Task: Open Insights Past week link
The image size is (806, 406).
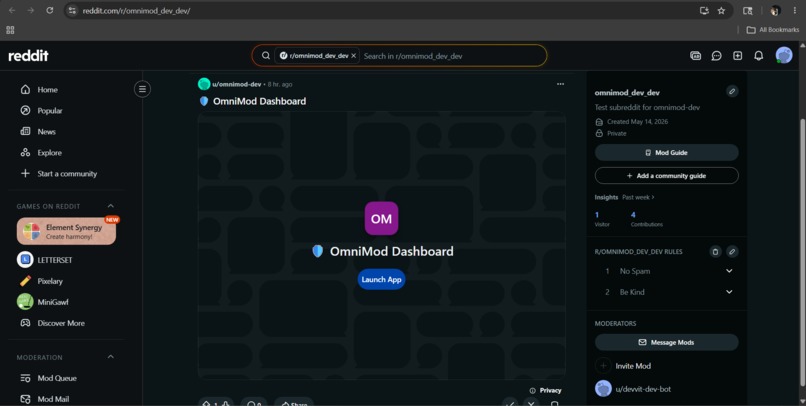Action: point(638,197)
